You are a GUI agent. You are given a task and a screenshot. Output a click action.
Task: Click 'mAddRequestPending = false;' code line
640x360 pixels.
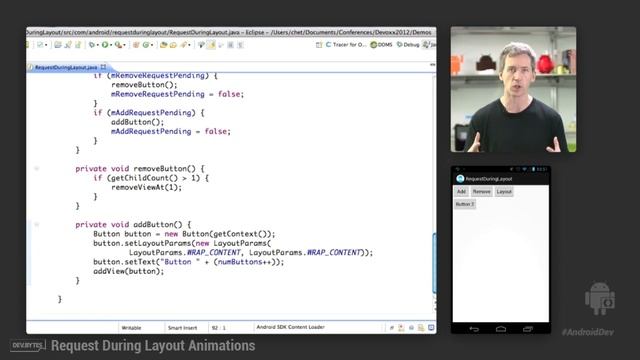tap(171, 131)
